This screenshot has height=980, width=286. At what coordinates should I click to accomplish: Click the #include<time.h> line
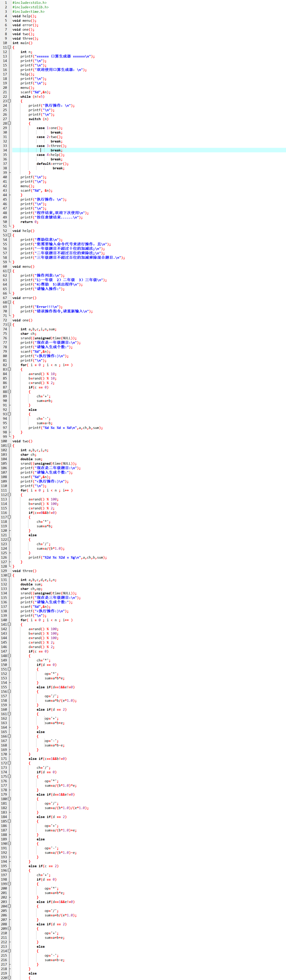click(x=29, y=12)
